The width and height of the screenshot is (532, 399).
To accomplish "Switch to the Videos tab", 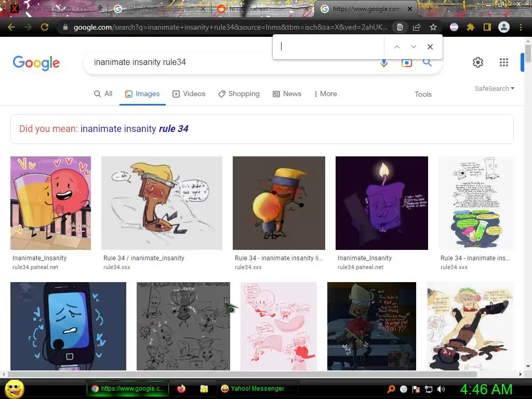I will tap(189, 94).
